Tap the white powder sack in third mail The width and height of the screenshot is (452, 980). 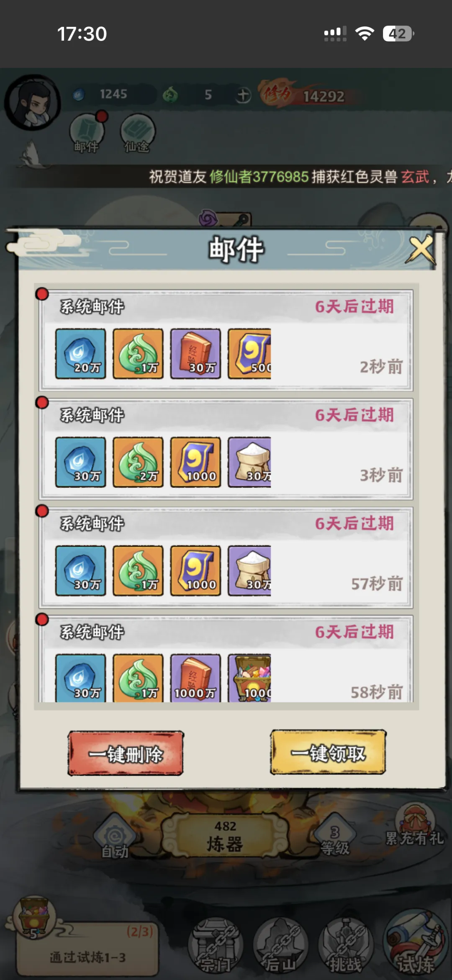pyautogui.click(x=249, y=571)
